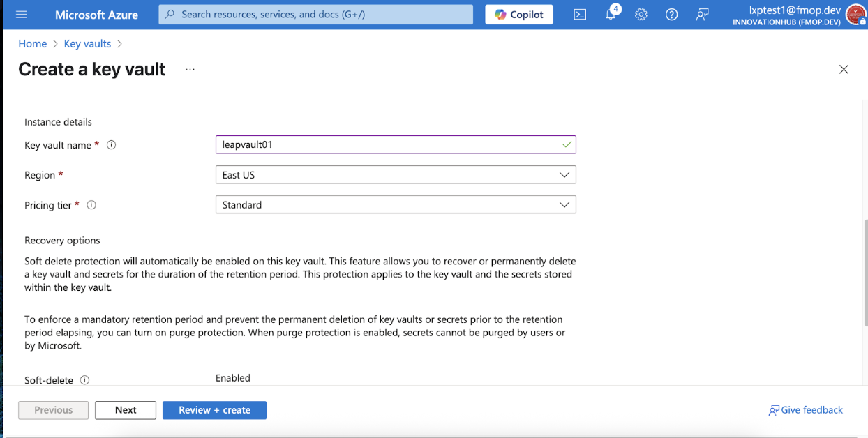Open the notifications bell
The width and height of the screenshot is (868, 438).
[611, 15]
